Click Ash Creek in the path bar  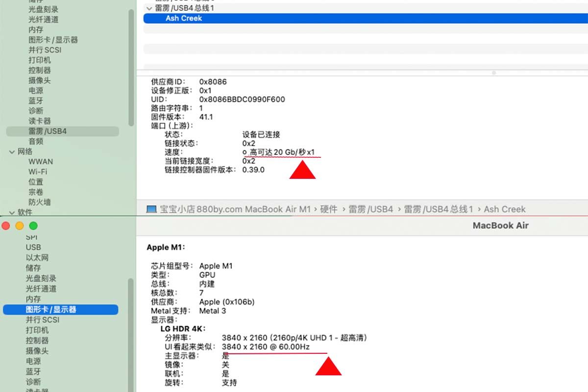(505, 209)
